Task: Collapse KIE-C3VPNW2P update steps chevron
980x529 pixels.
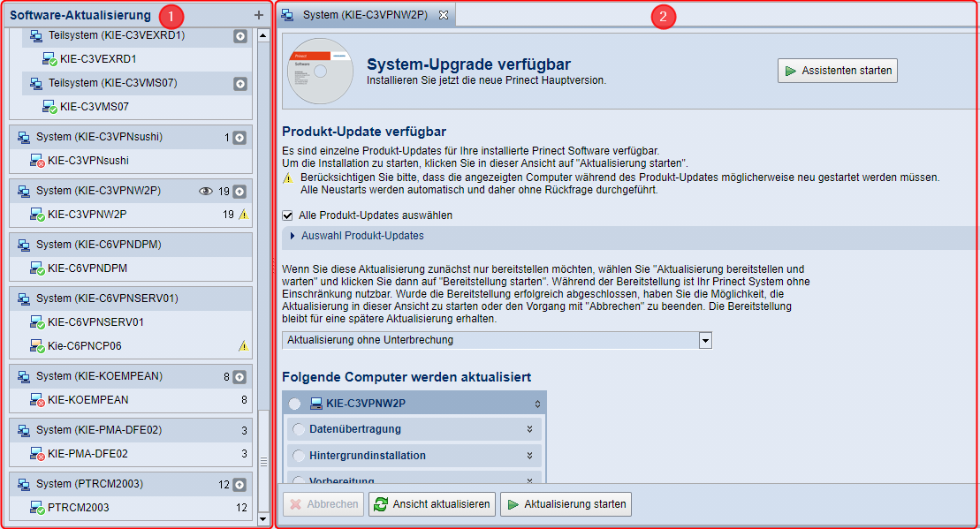Action: point(537,404)
